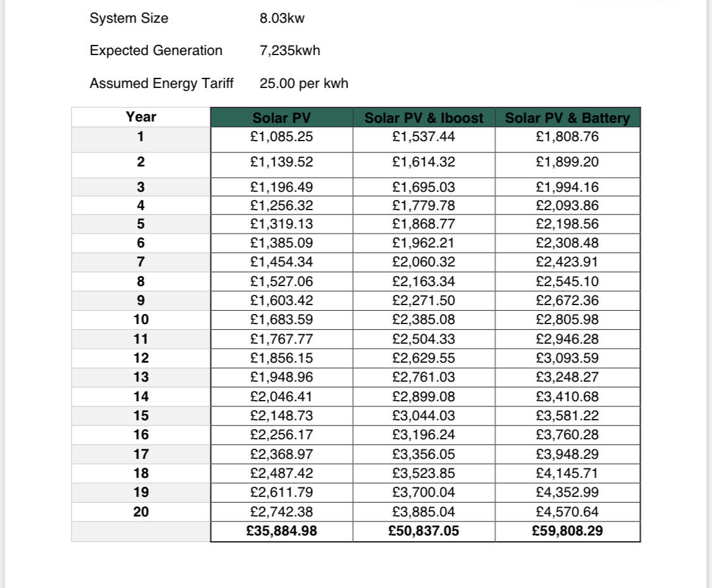
Task: Select the Year column header cell
Action: point(141,116)
